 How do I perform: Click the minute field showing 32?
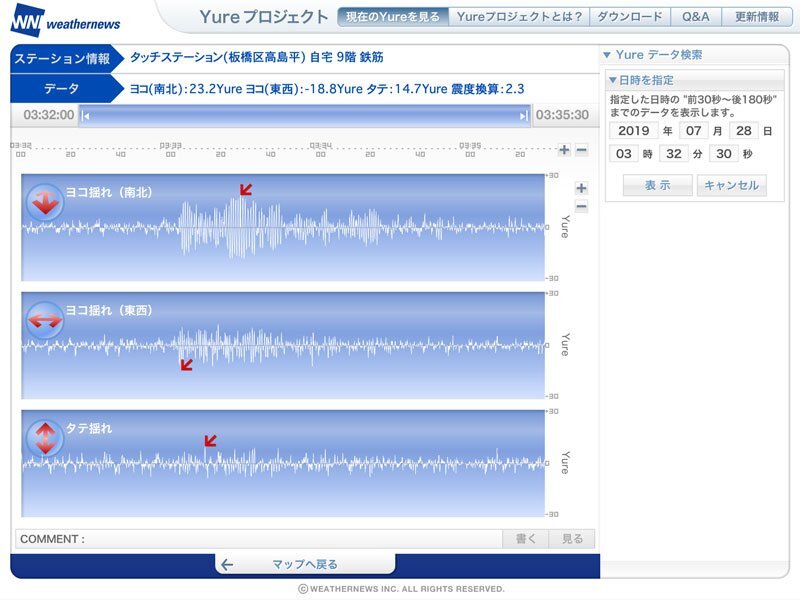[x=674, y=154]
